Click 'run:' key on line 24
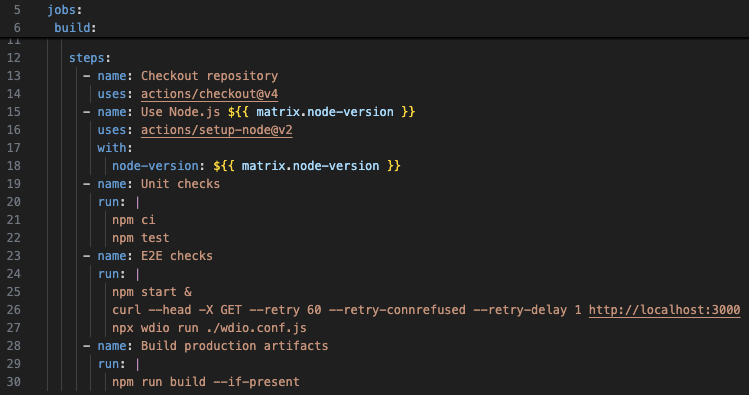 111,274
